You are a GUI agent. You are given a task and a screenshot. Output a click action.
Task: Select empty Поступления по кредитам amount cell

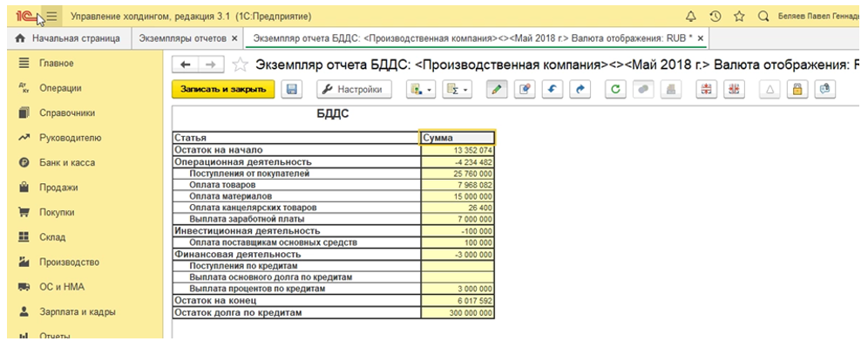[x=458, y=266]
